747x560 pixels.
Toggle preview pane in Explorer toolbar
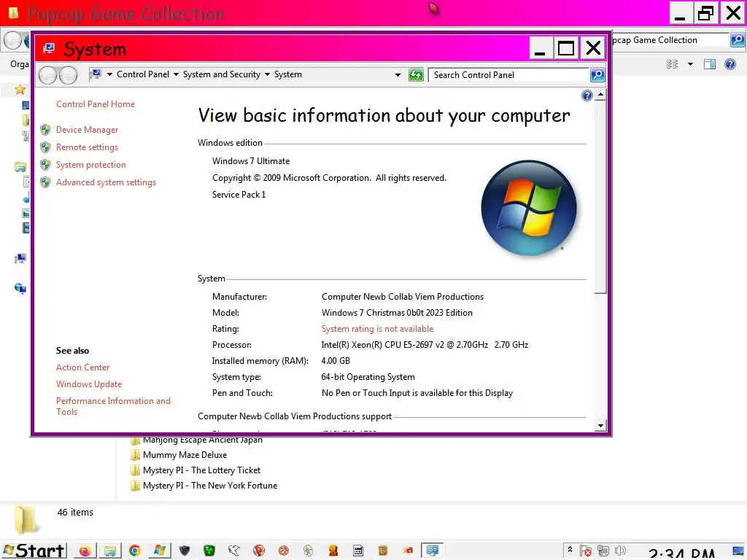click(x=709, y=64)
